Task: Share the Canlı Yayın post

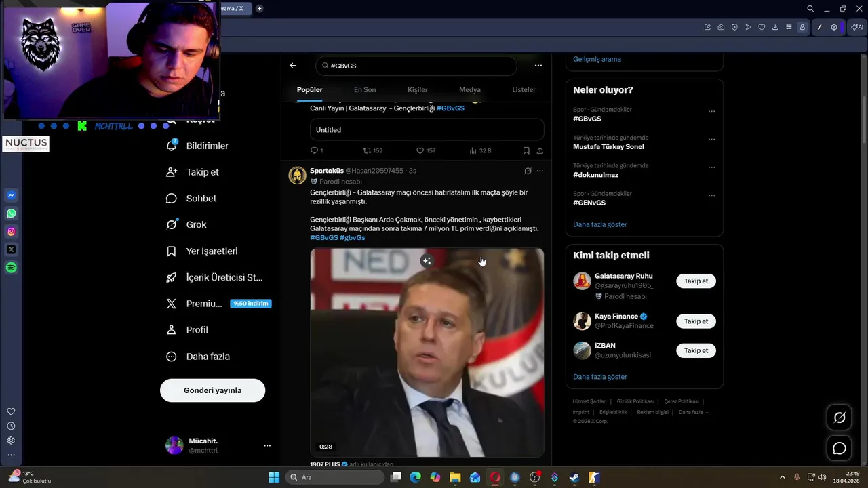Action: pos(540,150)
